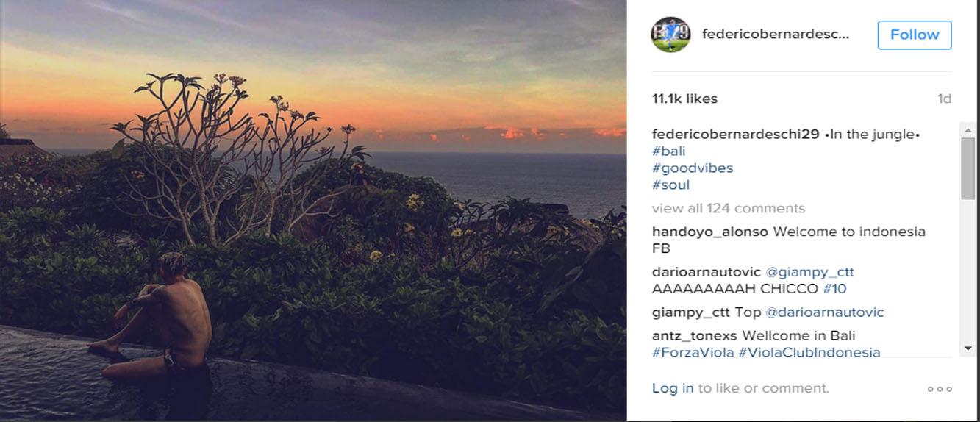The height and width of the screenshot is (422, 980).
Task: Expand view all 124 comments
Action: 728,208
